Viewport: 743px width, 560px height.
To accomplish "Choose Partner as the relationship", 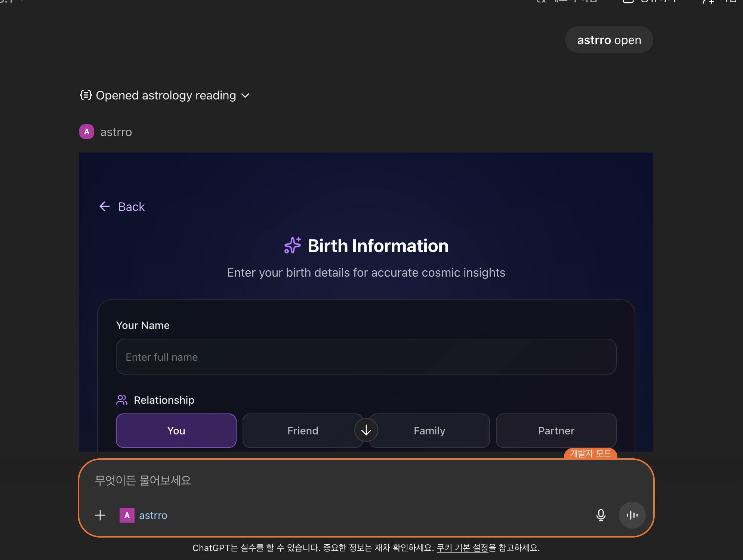I will pyautogui.click(x=556, y=431).
